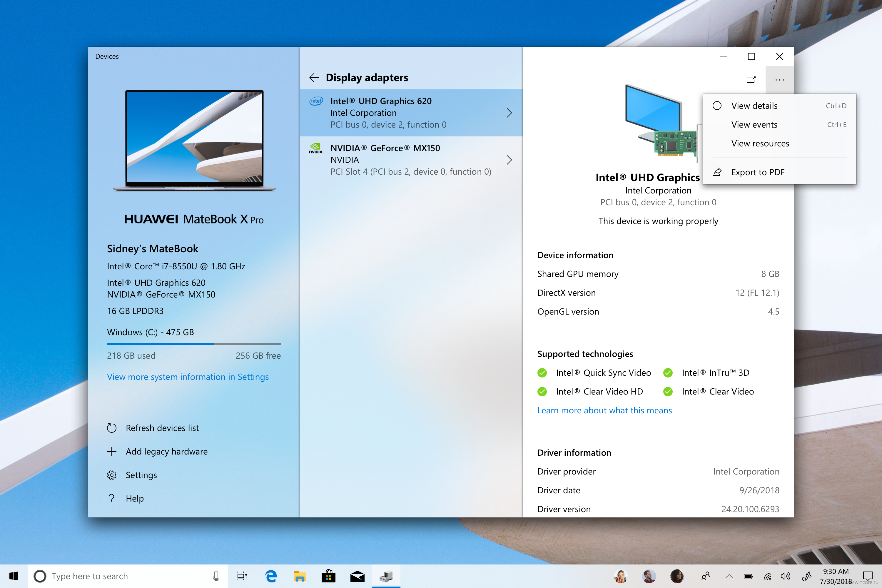
Task: Click the Devices app taskbar icon
Action: tap(386, 576)
